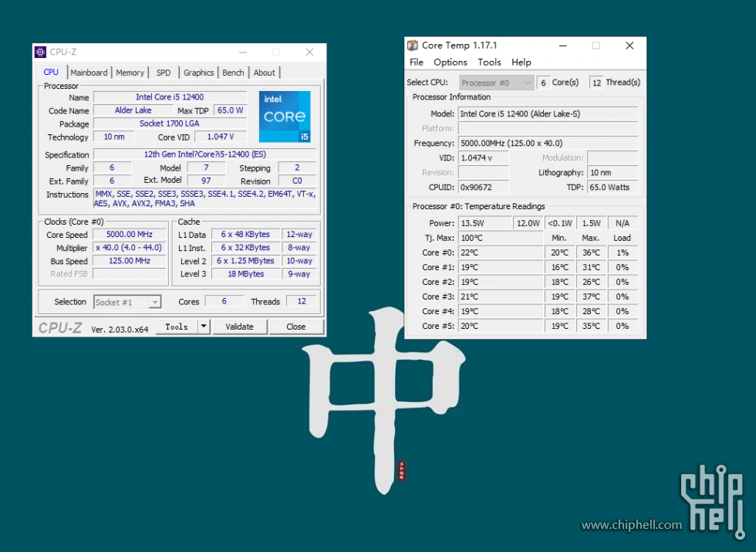
Task: Click the Thread(s) count box showing 12
Action: [x=596, y=83]
